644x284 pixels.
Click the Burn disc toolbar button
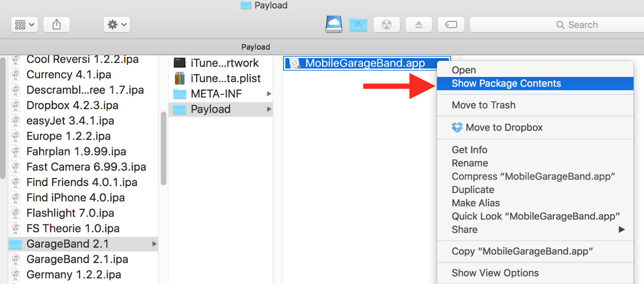point(387,25)
